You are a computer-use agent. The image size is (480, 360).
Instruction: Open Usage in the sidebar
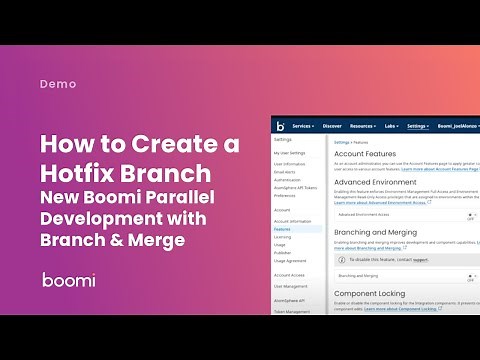coord(279,245)
